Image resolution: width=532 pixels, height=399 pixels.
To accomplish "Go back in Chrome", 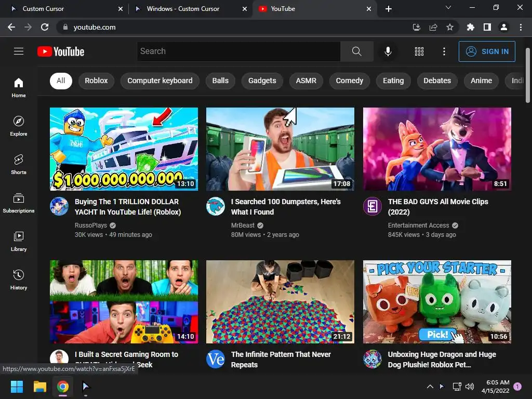I will click(11, 27).
